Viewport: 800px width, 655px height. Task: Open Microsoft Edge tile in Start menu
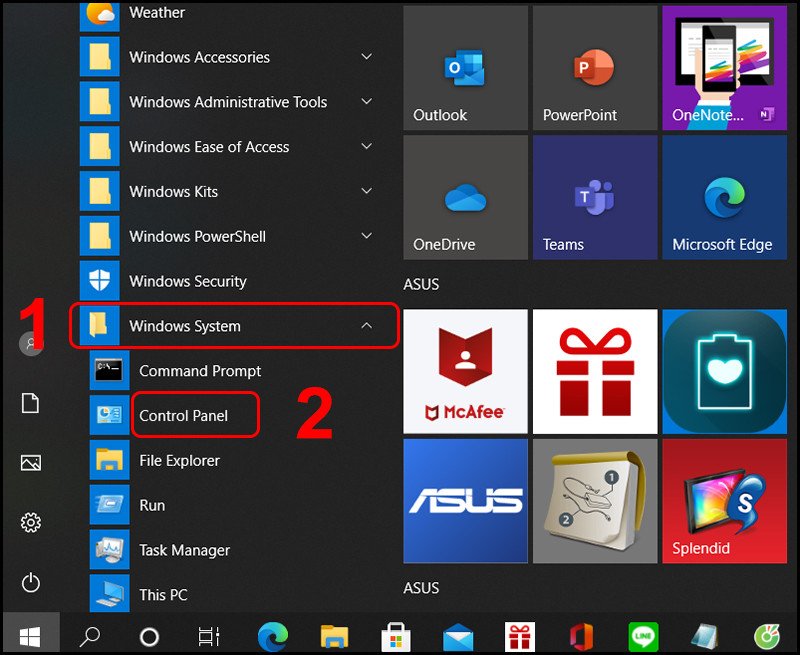pos(724,197)
